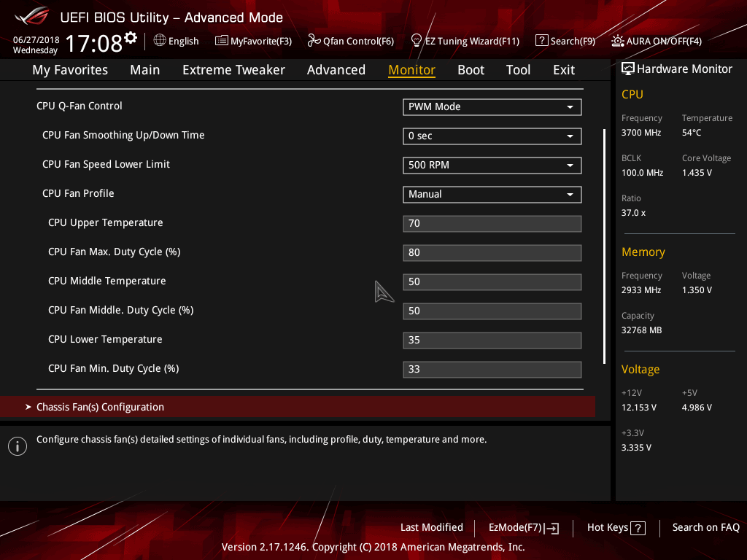This screenshot has width=747, height=560.
Task: Click the 2933 MHz memory frequency value
Action: coord(641,290)
